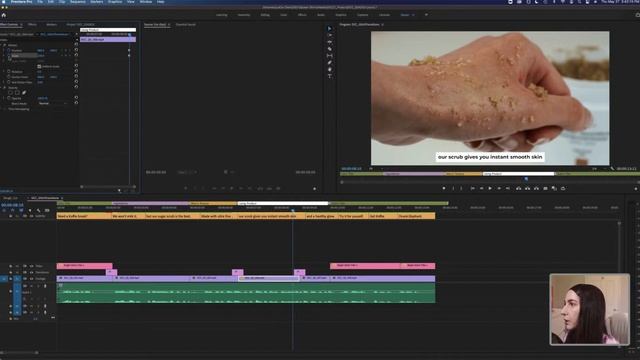This screenshot has height=360, width=640.
Task: Click the timeline horizontal zoom scroll bar
Action: pos(19,352)
